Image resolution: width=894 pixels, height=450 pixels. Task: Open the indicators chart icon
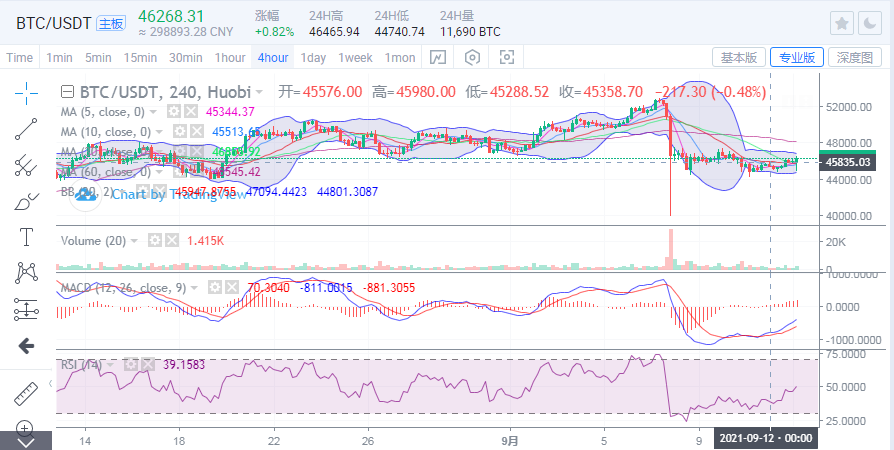(437, 57)
